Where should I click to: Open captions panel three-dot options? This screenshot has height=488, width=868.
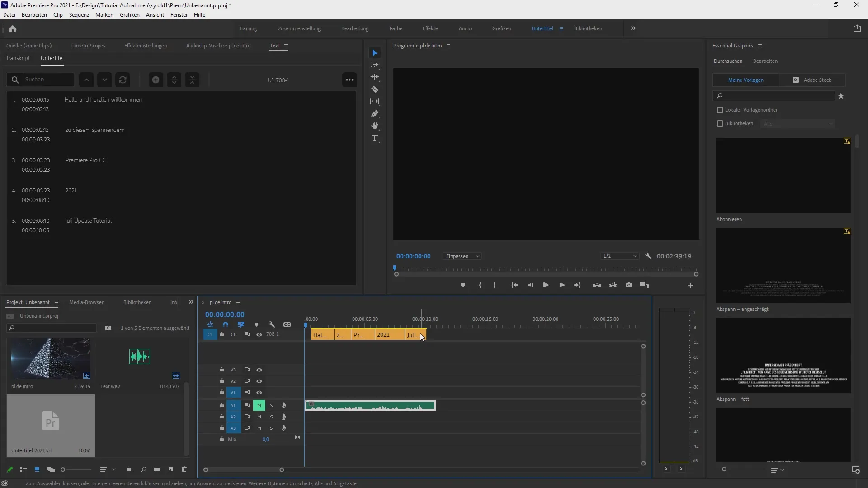349,80
